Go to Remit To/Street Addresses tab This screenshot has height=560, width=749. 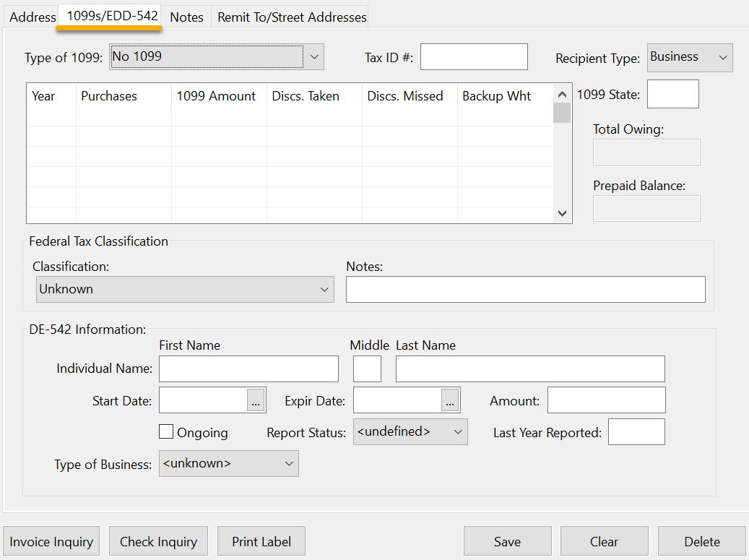click(x=292, y=17)
